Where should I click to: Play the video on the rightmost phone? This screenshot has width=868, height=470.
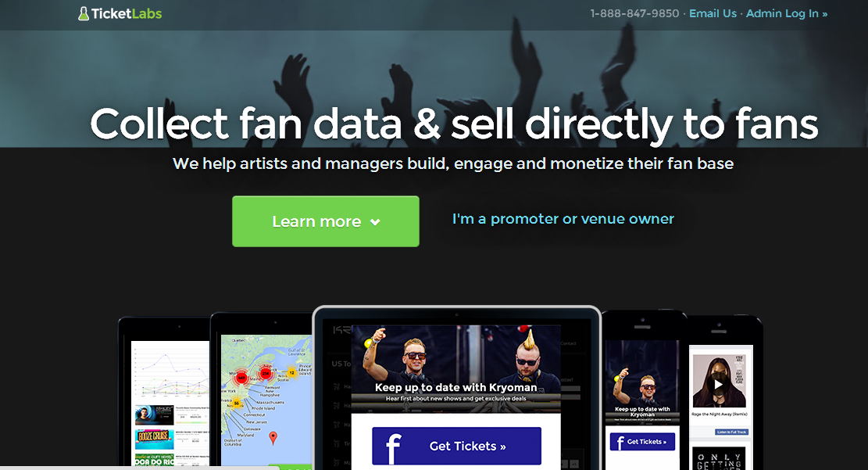tap(718, 383)
